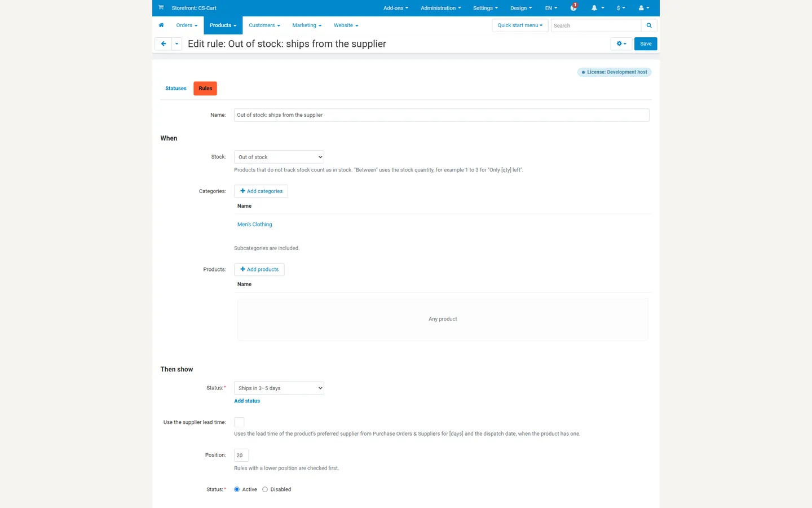This screenshot has width=812, height=508.
Task: Click the top Search input field
Action: click(596, 25)
